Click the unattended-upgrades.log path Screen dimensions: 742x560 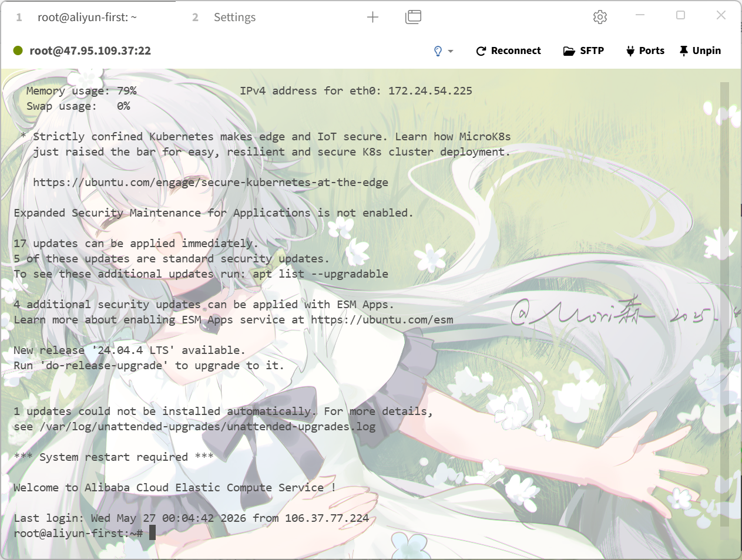pyautogui.click(x=207, y=426)
